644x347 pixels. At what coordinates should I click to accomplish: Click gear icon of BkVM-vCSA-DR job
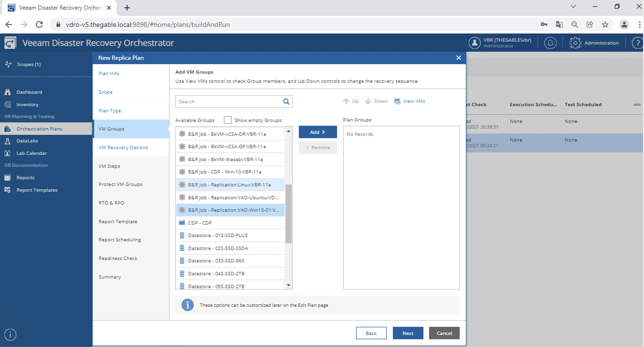click(182, 134)
